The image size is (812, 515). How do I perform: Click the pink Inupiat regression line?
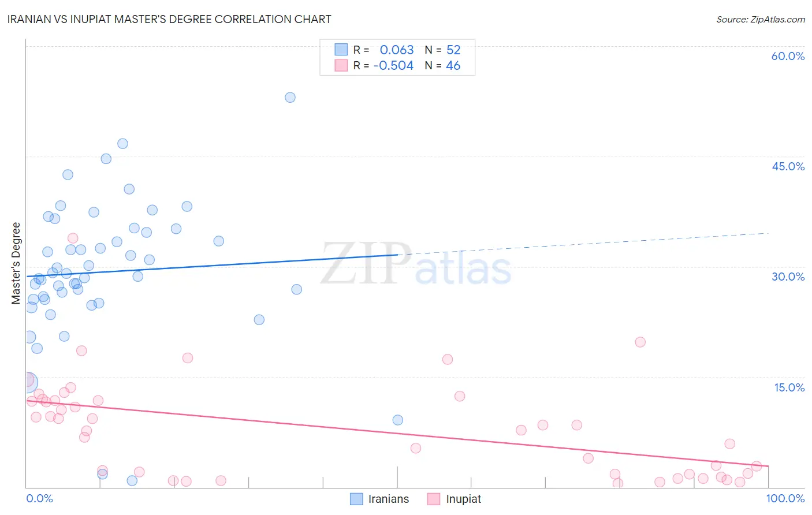point(397,432)
